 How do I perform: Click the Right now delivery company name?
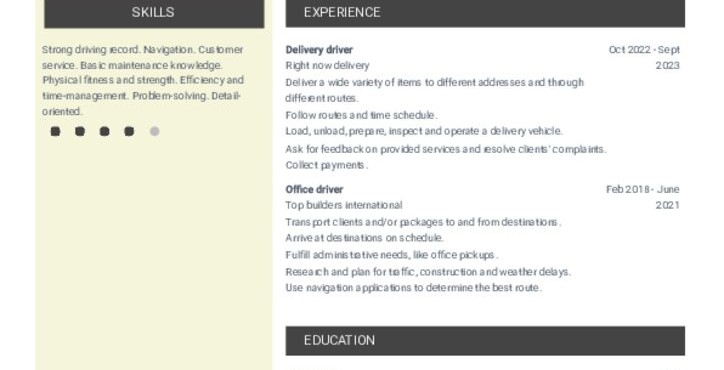pyautogui.click(x=327, y=66)
